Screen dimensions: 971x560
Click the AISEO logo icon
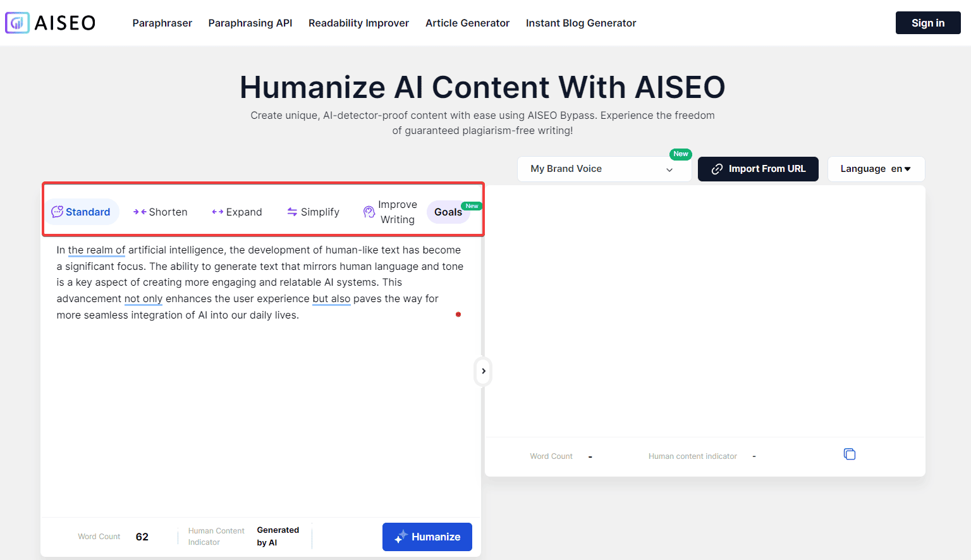click(17, 22)
